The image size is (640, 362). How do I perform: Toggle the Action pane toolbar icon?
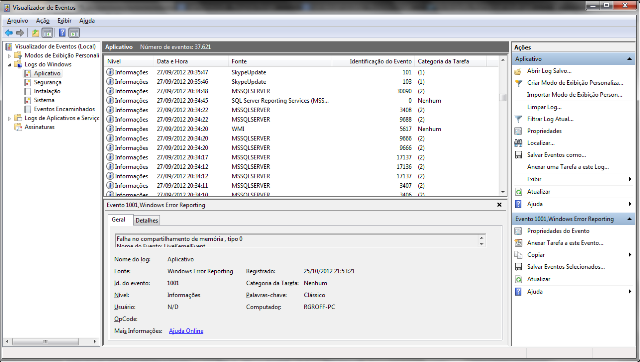pyautogui.click(x=74, y=33)
